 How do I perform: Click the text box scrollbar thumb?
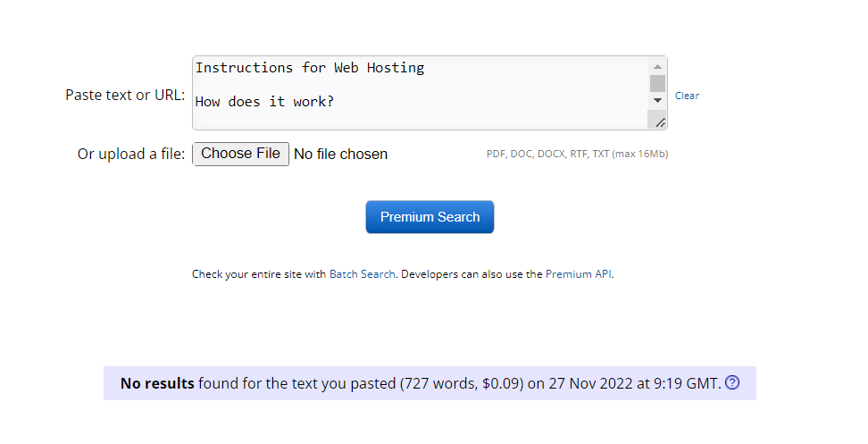(x=657, y=84)
